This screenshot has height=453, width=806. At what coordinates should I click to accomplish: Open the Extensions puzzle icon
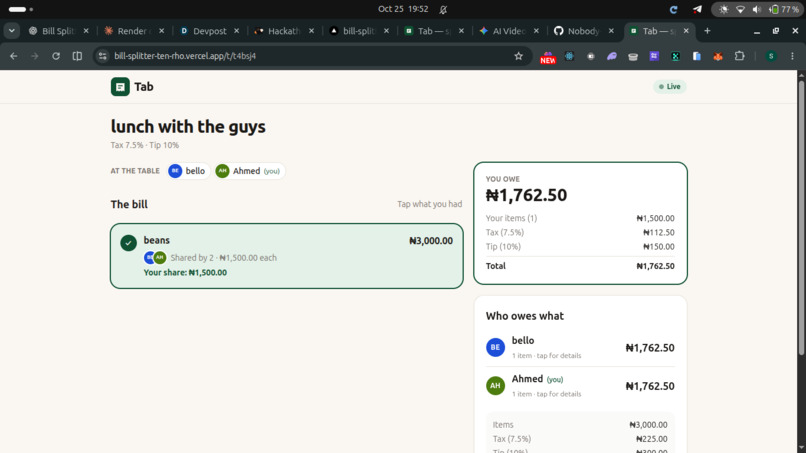pyautogui.click(x=739, y=56)
